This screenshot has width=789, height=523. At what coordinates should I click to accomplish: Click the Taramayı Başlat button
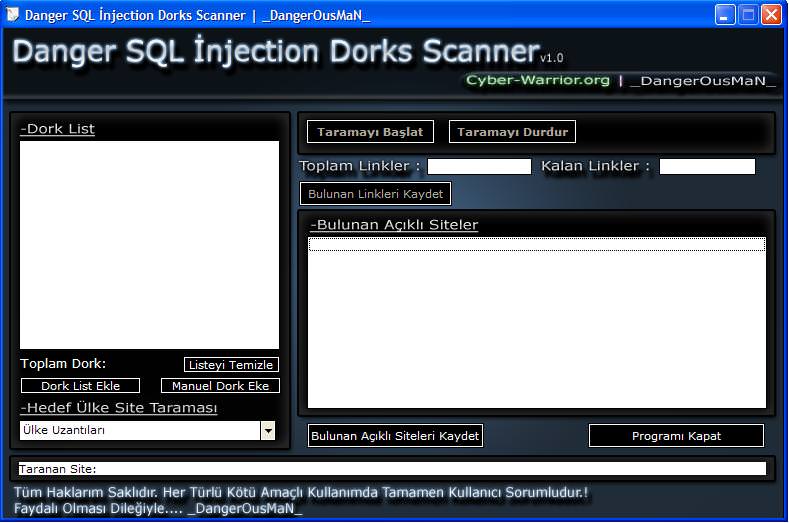coord(370,132)
